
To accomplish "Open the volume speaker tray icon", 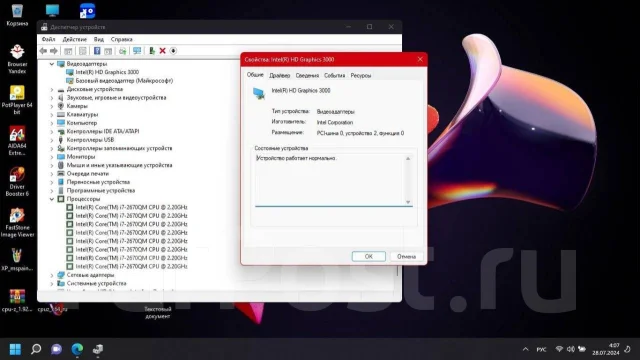I will pyautogui.click(x=571, y=349).
